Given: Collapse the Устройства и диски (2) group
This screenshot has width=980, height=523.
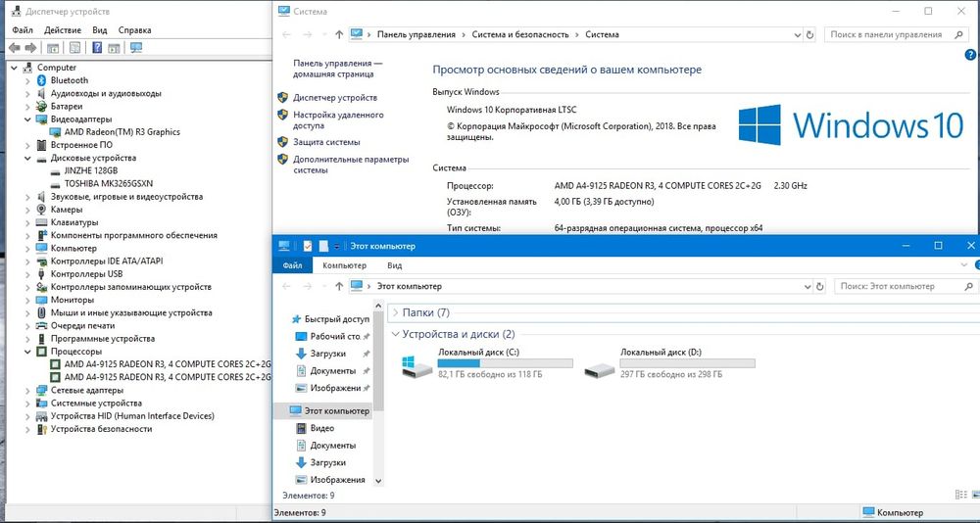Looking at the screenshot, I should (x=394, y=334).
